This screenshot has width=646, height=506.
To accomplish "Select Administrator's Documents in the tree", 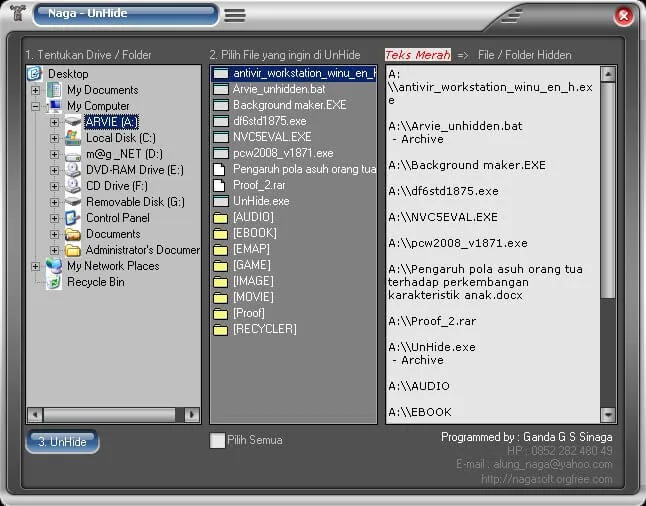I will 143,250.
